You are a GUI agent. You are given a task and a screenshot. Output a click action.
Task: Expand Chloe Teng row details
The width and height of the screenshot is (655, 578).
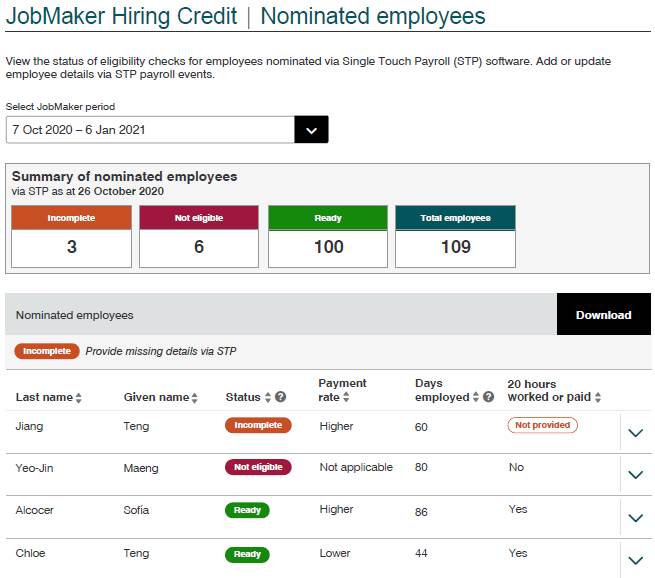635,560
